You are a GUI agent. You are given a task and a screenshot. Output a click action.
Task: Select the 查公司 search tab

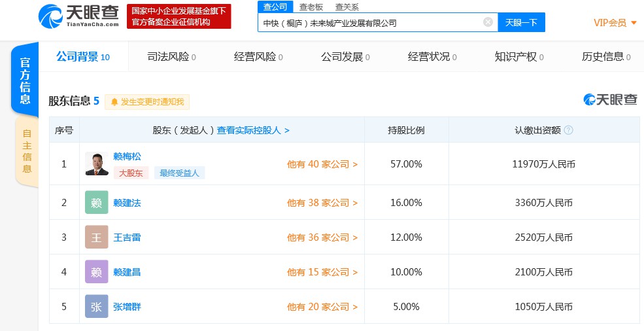tap(275, 7)
